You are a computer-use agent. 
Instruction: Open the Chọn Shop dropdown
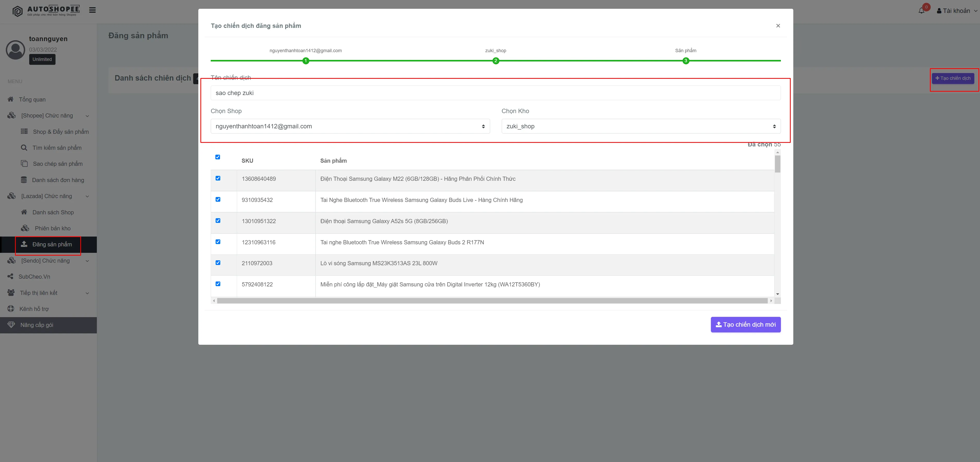[350, 126]
